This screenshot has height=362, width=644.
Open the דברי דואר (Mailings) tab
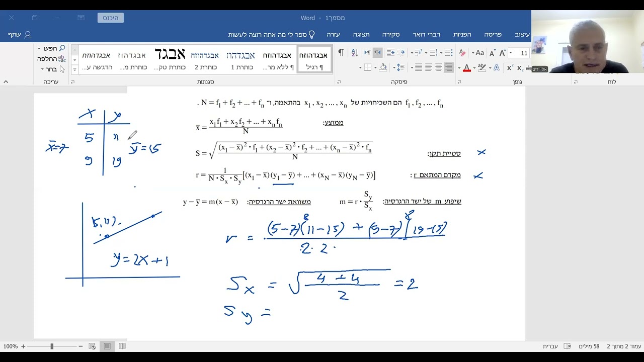[x=426, y=34]
